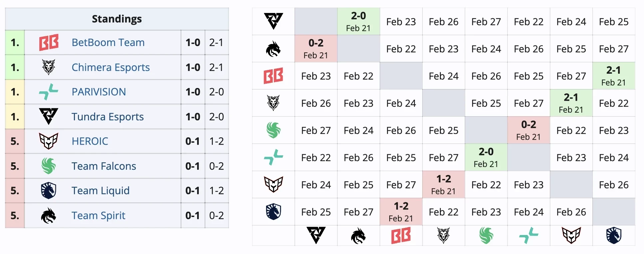Click Chimera Esports lion logo in Standings
644x254 pixels.
point(49,67)
